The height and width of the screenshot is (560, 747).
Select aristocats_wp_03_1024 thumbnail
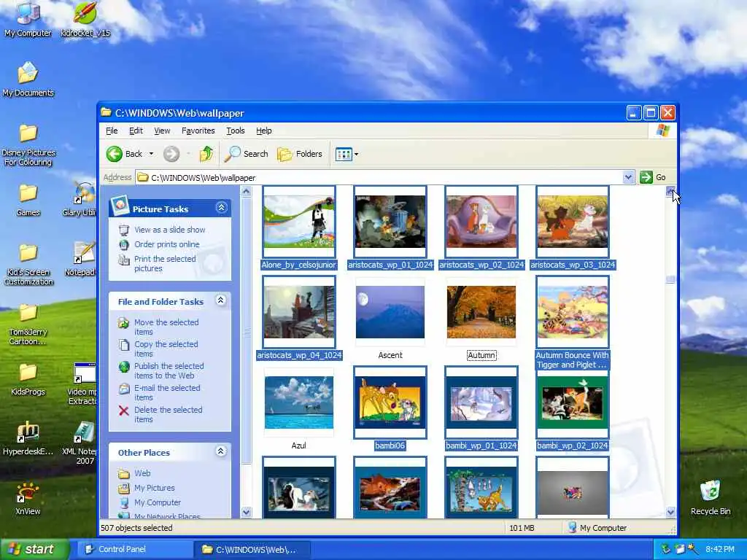coord(573,222)
